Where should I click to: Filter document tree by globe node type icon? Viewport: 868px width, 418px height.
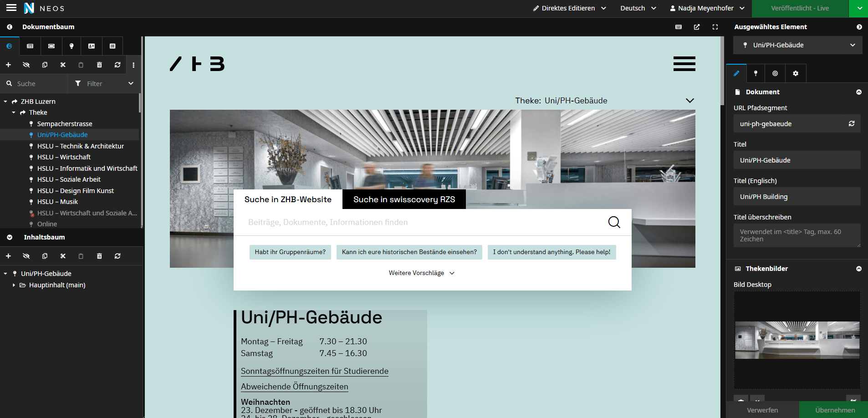[9, 46]
